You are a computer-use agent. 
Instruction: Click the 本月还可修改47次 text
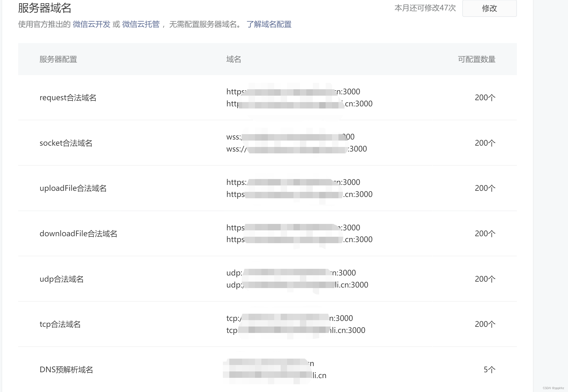[x=425, y=8]
